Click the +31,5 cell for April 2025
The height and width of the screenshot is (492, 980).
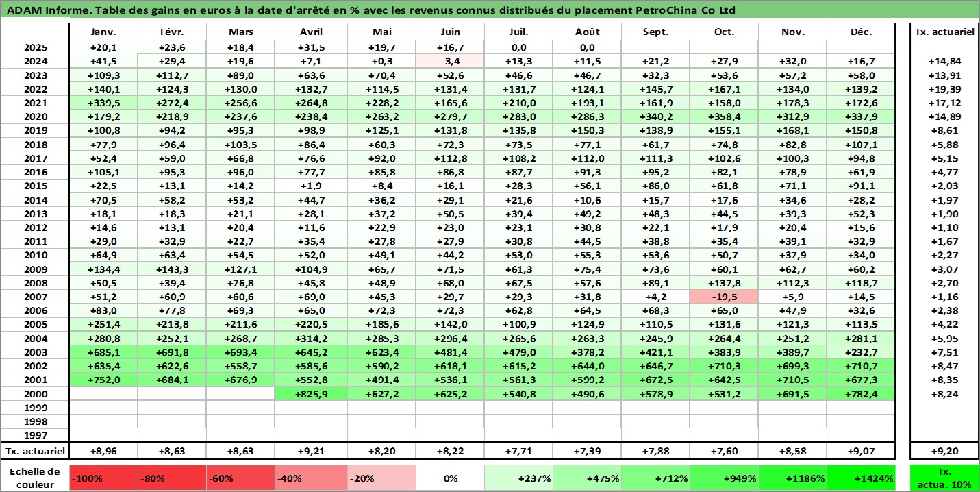pyautogui.click(x=311, y=47)
